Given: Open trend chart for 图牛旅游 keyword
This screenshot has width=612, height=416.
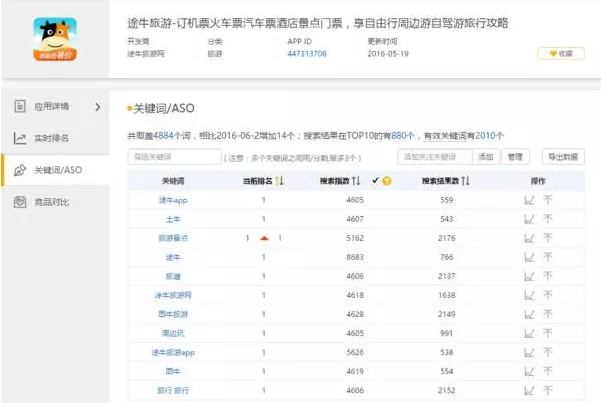Looking at the screenshot, I should (x=529, y=314).
